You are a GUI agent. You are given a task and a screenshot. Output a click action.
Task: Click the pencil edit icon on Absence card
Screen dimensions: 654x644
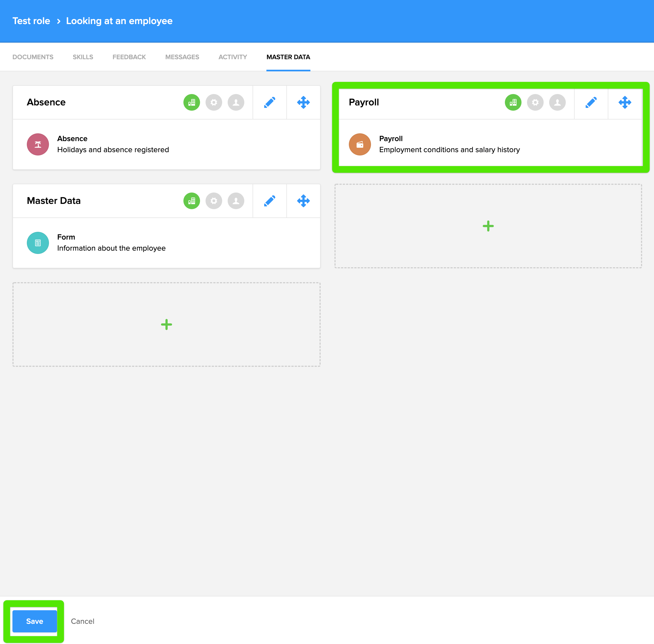tap(269, 102)
